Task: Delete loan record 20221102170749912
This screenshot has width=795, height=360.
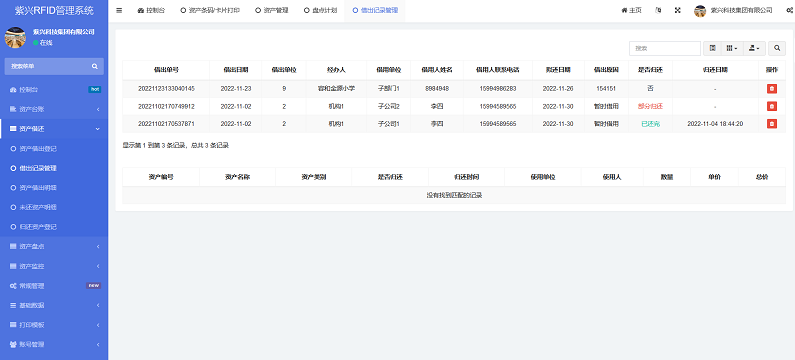Action: (x=772, y=106)
